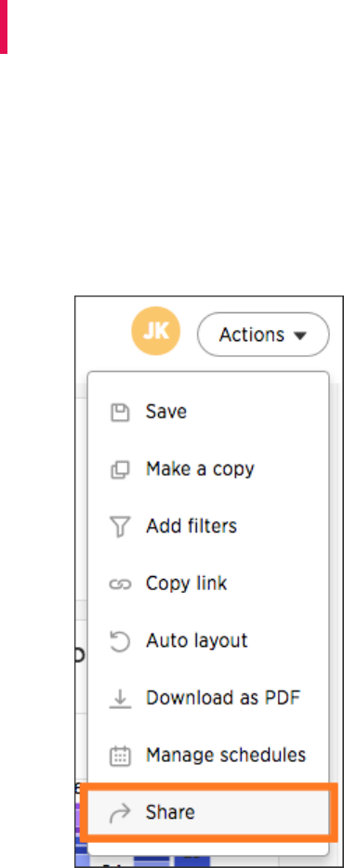Click the chain link icon

[120, 585]
